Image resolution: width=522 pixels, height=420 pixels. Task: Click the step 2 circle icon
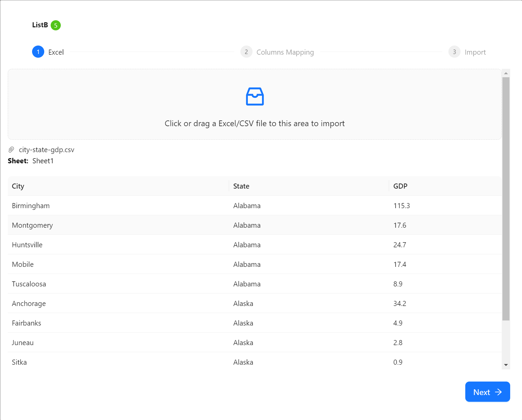point(246,52)
